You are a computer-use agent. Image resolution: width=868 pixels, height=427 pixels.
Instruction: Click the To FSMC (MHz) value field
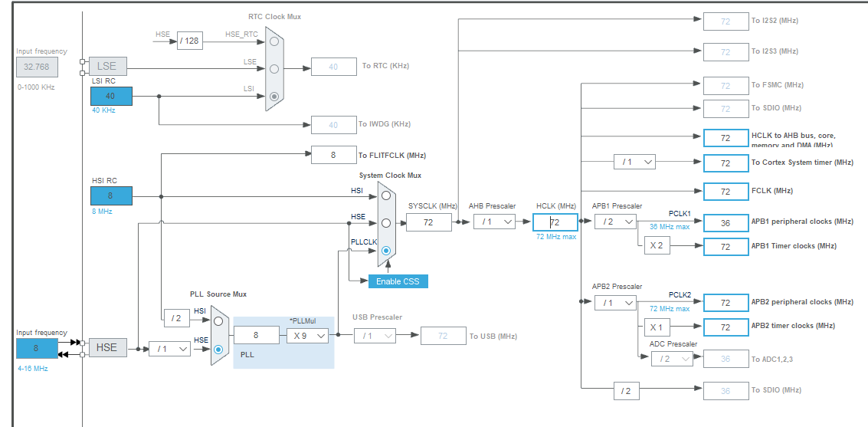726,86
